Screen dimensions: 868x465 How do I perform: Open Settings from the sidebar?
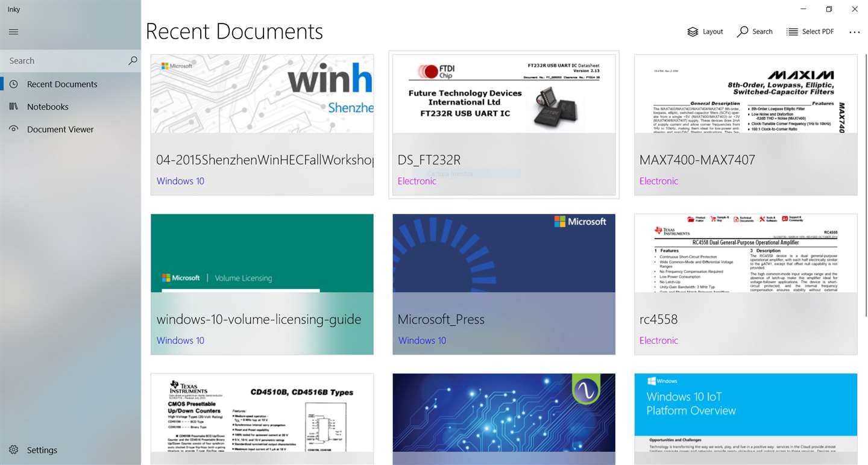pyautogui.click(x=71, y=450)
